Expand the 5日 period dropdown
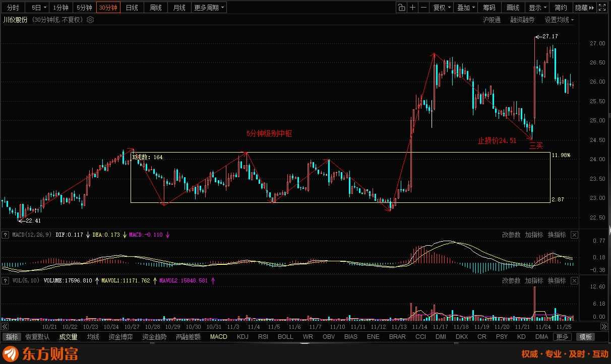Image resolution: width=611 pixels, height=364 pixels. 38,8
